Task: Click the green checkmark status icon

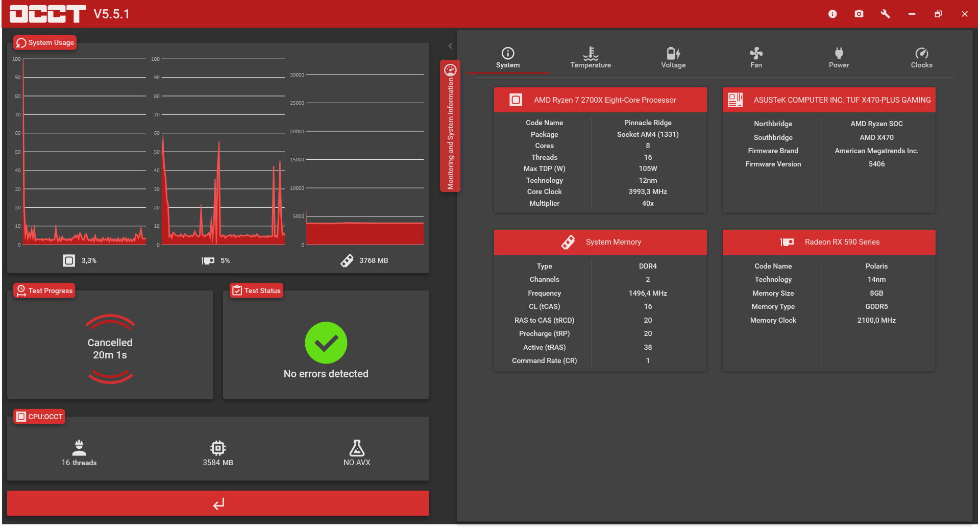Action: coord(326,343)
